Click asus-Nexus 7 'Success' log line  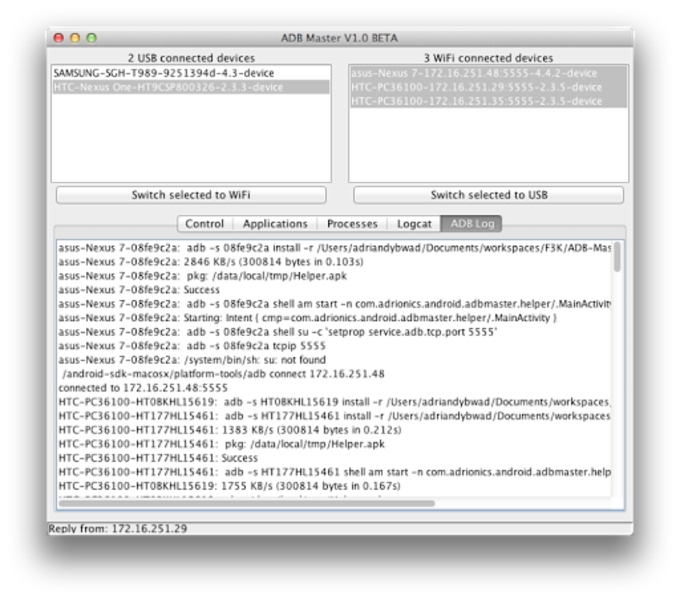pyautogui.click(x=139, y=290)
